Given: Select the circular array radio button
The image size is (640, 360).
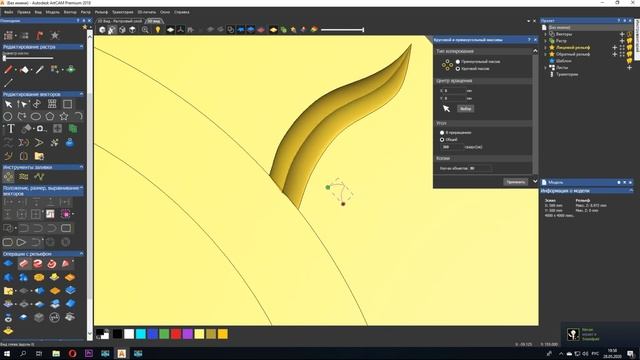Looking at the screenshot, I should click(458, 69).
